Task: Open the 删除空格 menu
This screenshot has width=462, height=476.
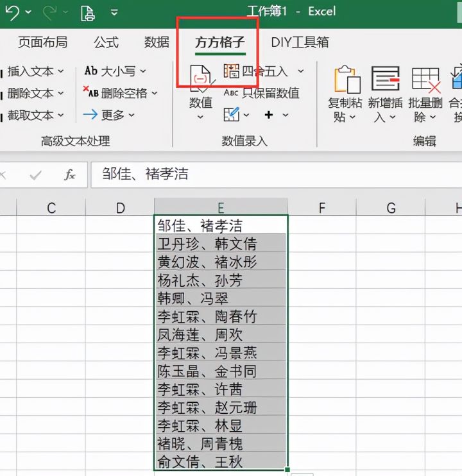Action: (x=120, y=93)
